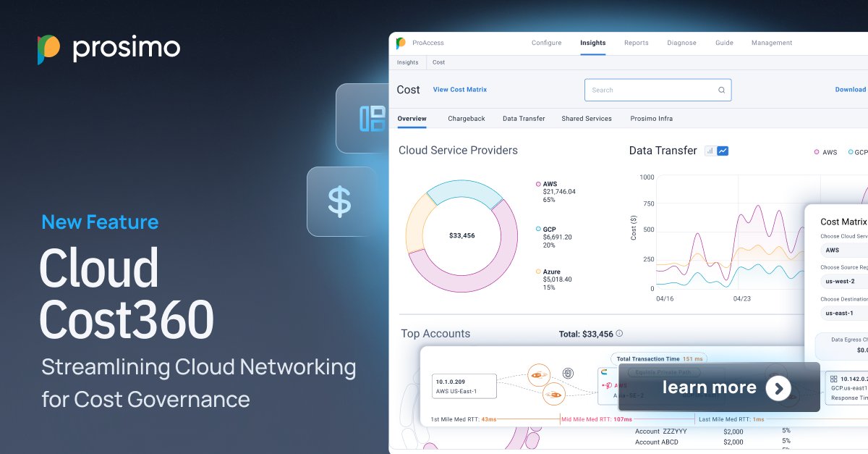Image resolution: width=868 pixels, height=454 pixels.
Task: Open the Destination dropdown showing us-east-1
Action: pyautogui.click(x=844, y=313)
